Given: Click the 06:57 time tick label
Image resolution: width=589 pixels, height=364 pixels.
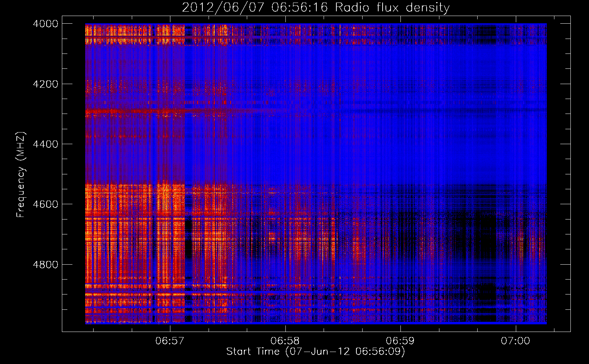Looking at the screenshot, I should (x=170, y=341).
